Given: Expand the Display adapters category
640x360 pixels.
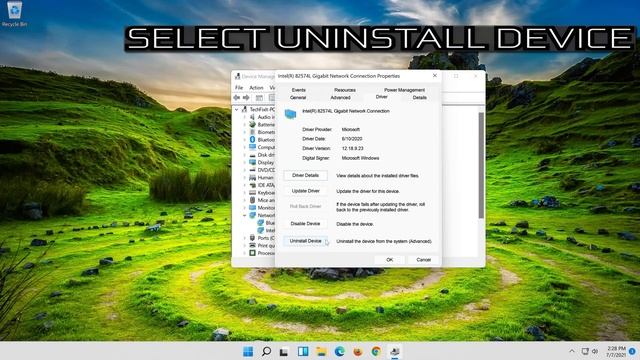Looking at the screenshot, I should click(x=245, y=162).
